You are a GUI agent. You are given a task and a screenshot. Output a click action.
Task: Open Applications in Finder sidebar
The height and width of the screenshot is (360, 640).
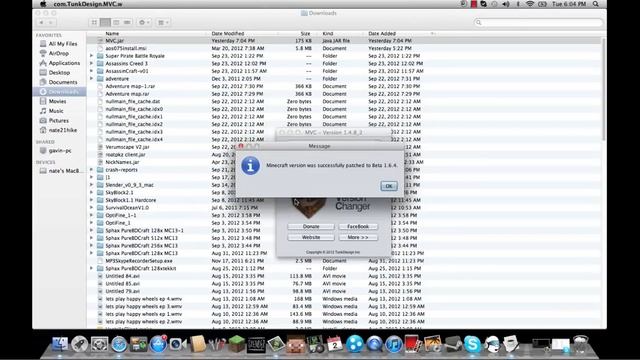coord(60,63)
